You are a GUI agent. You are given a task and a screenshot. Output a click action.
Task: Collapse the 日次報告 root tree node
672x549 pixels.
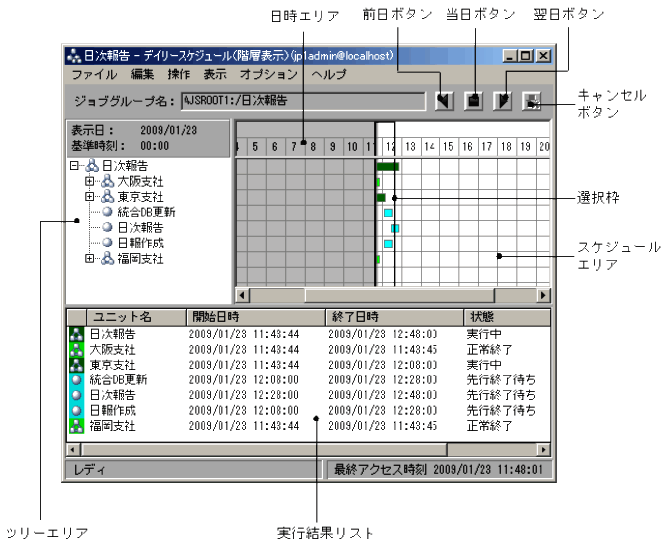[74, 165]
